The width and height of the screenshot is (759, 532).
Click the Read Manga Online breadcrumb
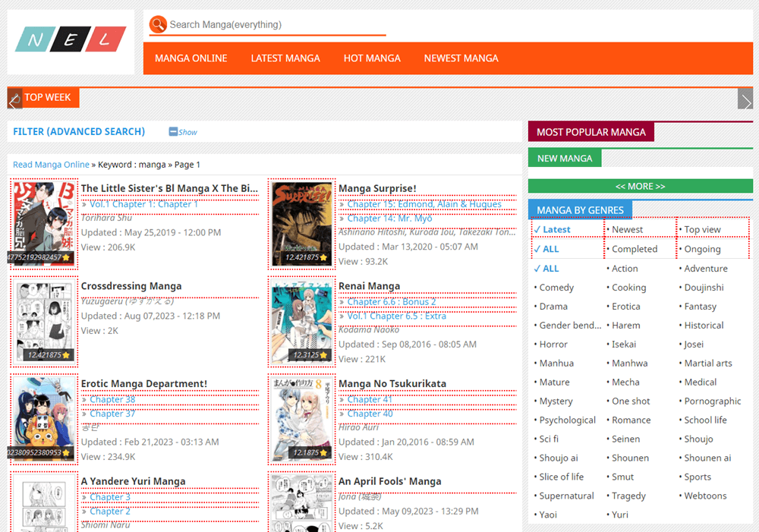pos(51,164)
